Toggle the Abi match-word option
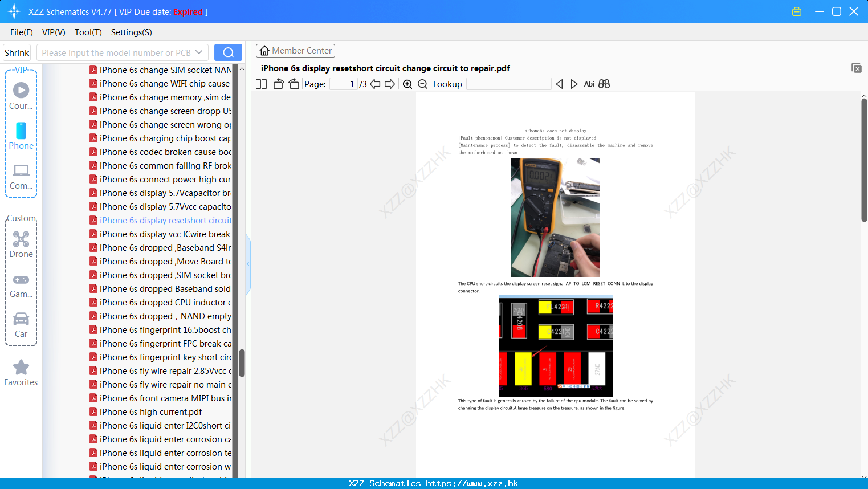This screenshot has height=489, width=868. pos(589,84)
